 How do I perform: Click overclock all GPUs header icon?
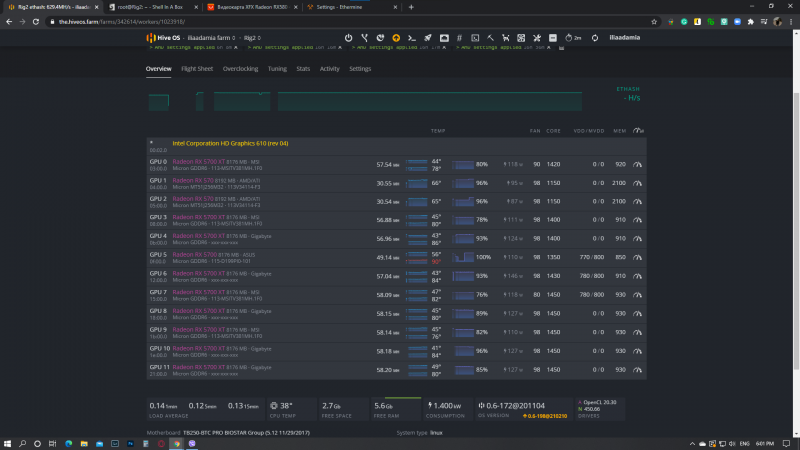pyautogui.click(x=638, y=131)
